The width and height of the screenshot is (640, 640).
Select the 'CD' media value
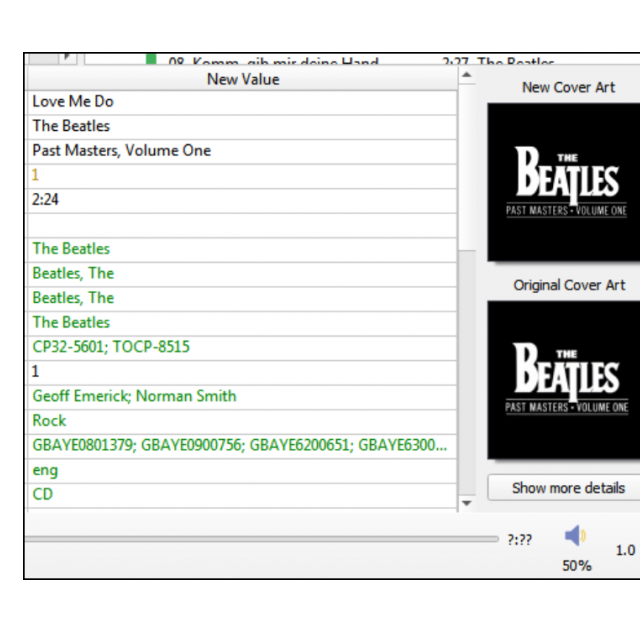[242, 494]
